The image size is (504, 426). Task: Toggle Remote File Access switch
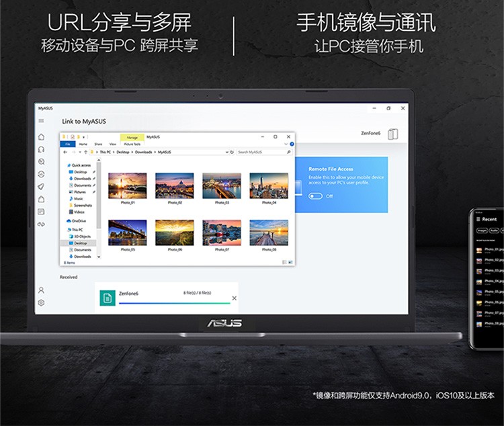click(315, 196)
